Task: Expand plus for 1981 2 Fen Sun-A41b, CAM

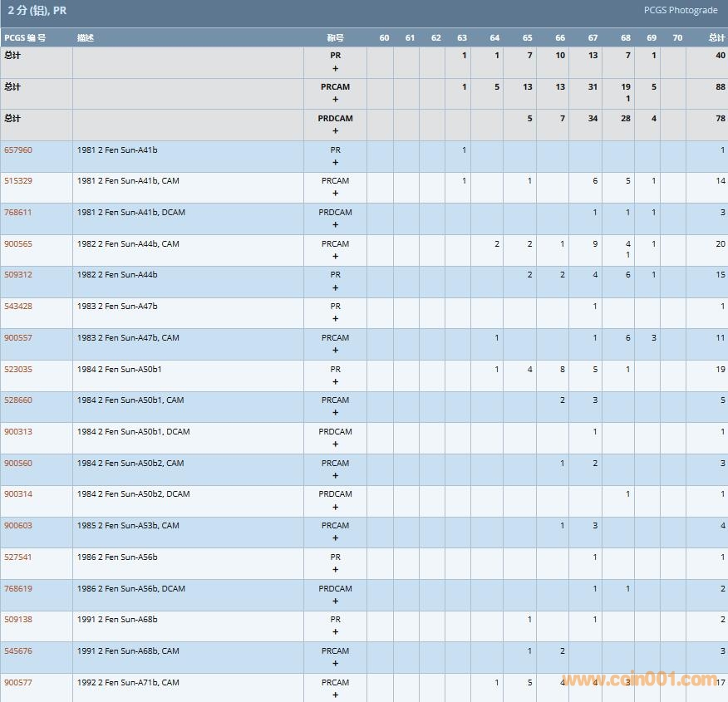Action: (335, 193)
